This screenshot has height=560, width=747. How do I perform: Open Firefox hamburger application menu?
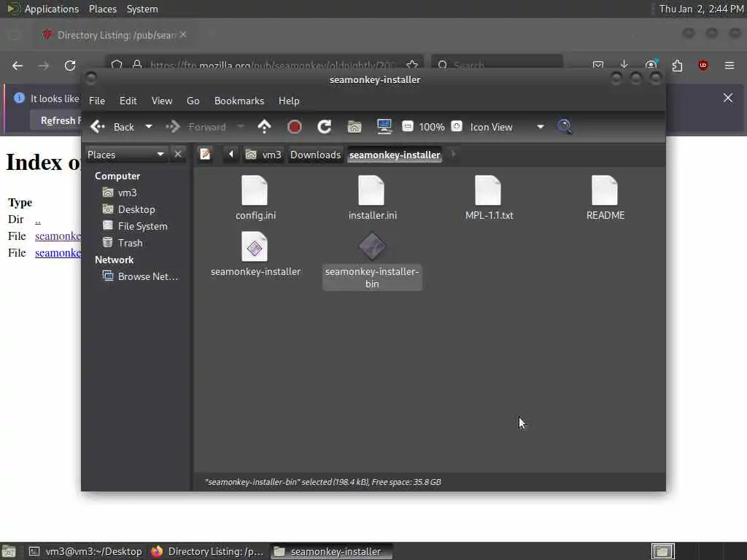(729, 65)
